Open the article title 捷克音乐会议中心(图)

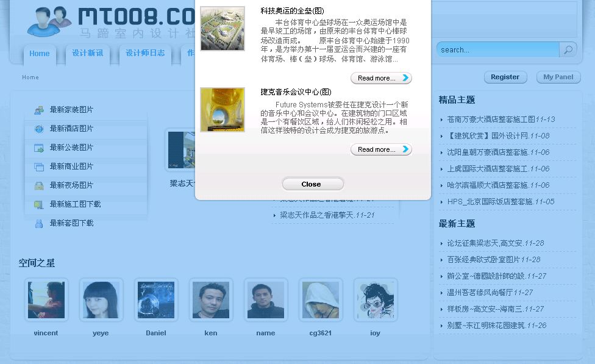pos(296,92)
